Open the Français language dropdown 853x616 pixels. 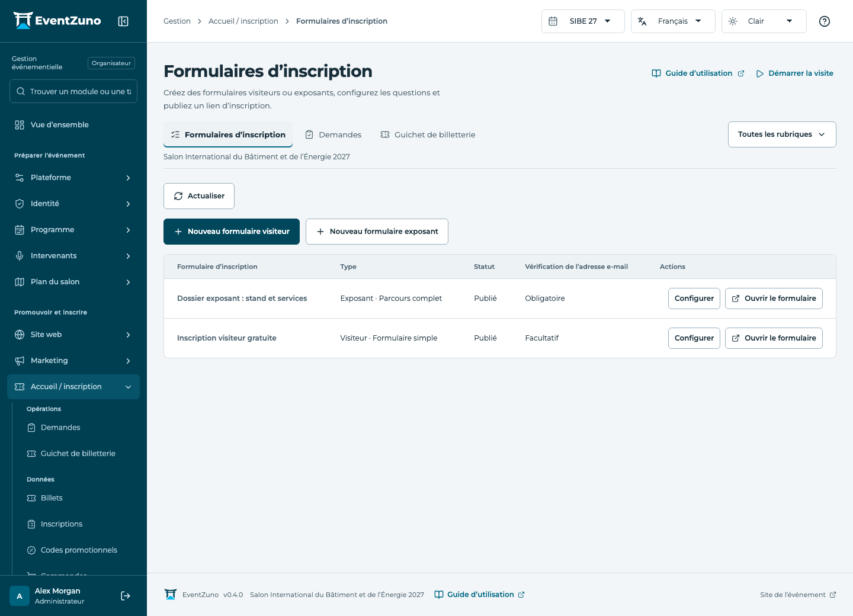[673, 21]
